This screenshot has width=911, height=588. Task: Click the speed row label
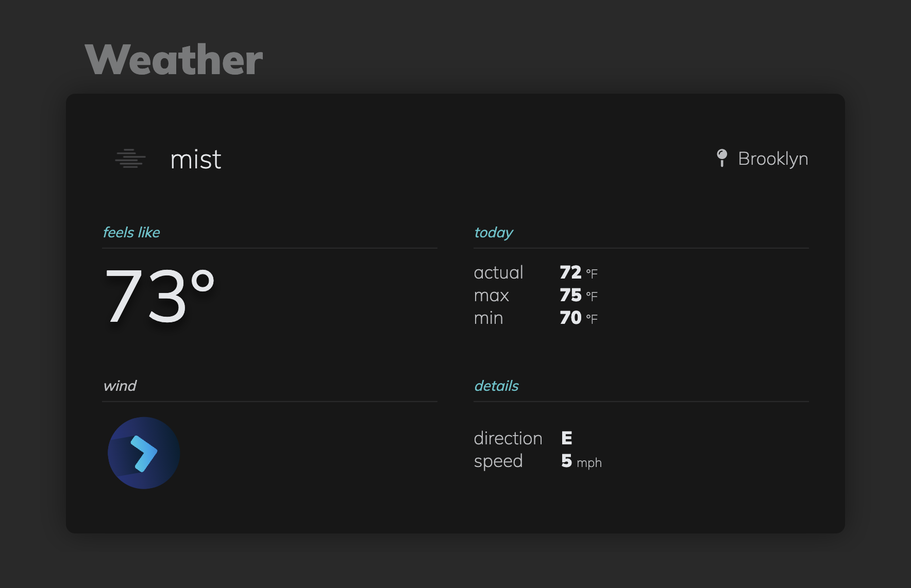[x=498, y=461]
